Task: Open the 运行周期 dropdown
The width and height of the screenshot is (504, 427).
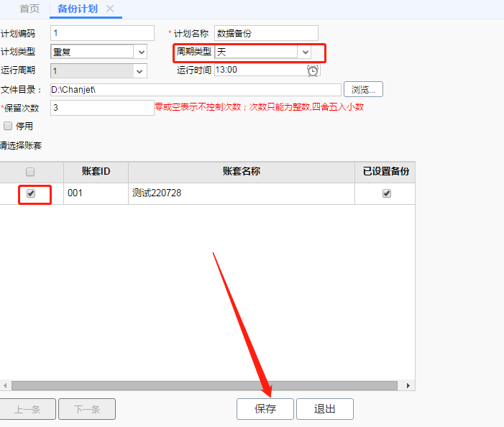Action: click(139, 71)
